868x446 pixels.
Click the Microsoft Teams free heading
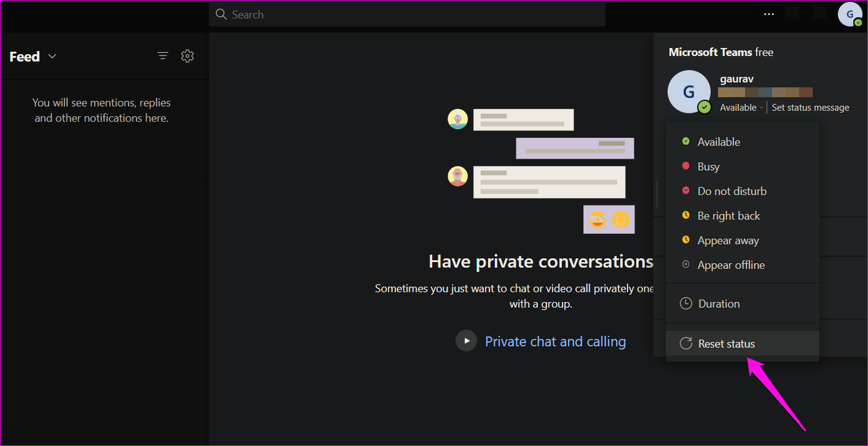721,52
